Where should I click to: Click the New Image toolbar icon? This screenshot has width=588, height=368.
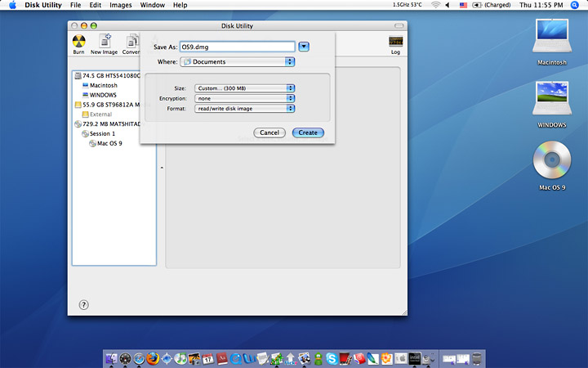tap(104, 43)
